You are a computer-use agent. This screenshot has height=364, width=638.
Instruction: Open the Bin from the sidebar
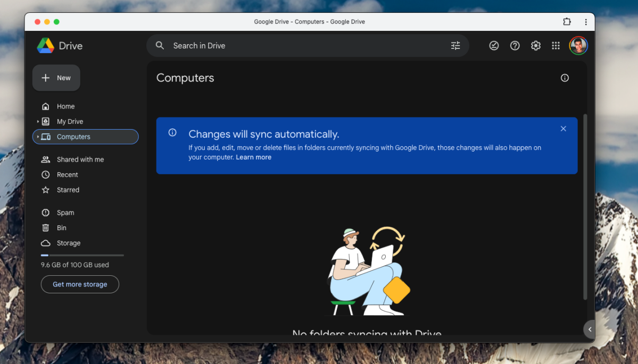point(61,227)
